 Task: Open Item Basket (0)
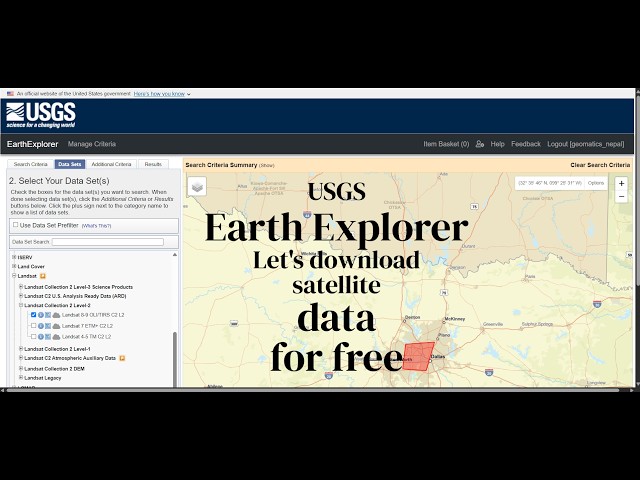(446, 144)
